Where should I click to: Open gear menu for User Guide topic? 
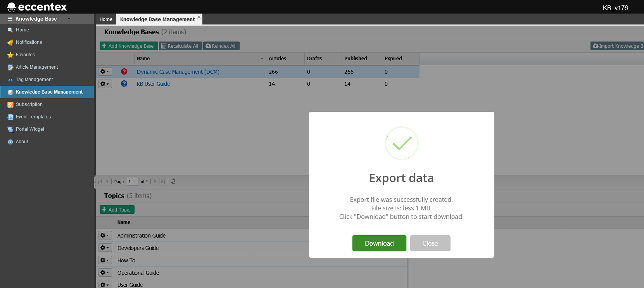105,285
